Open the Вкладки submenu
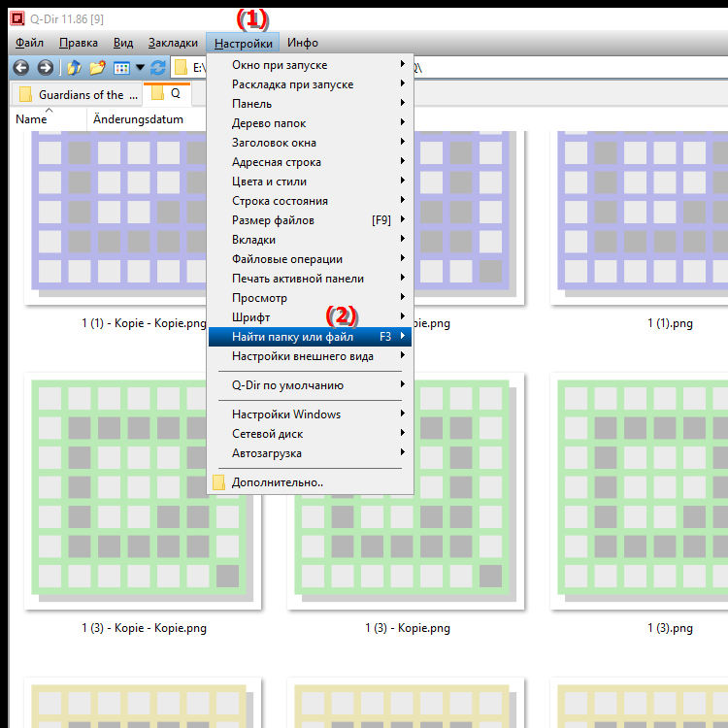The width and height of the screenshot is (728, 728). pos(310,240)
